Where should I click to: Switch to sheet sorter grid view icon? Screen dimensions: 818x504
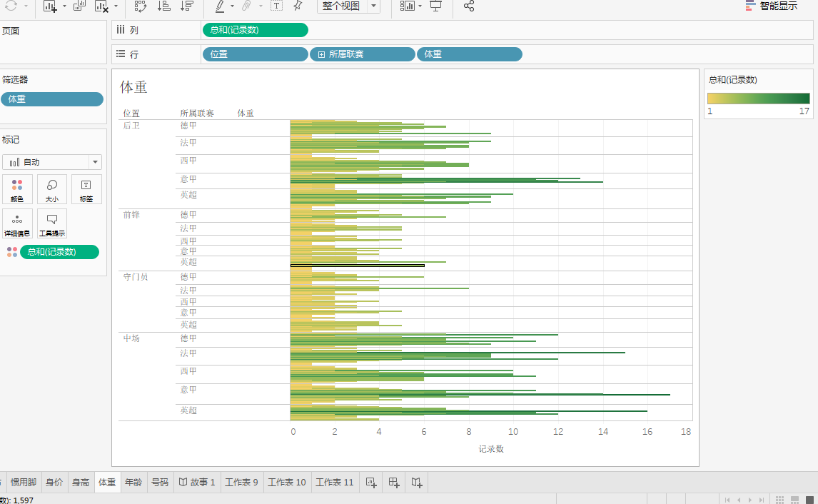(x=779, y=500)
